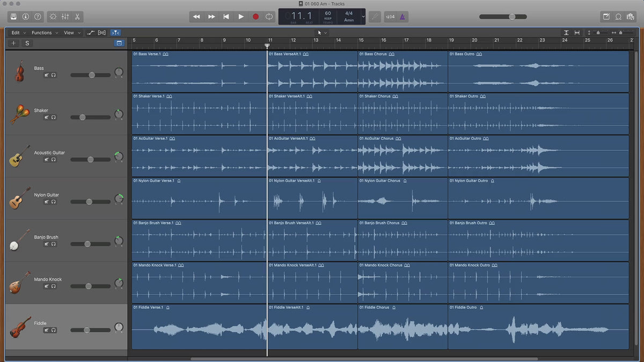Image resolution: width=644 pixels, height=362 pixels.
Task: Open the Note Pads panel
Action: [606, 17]
